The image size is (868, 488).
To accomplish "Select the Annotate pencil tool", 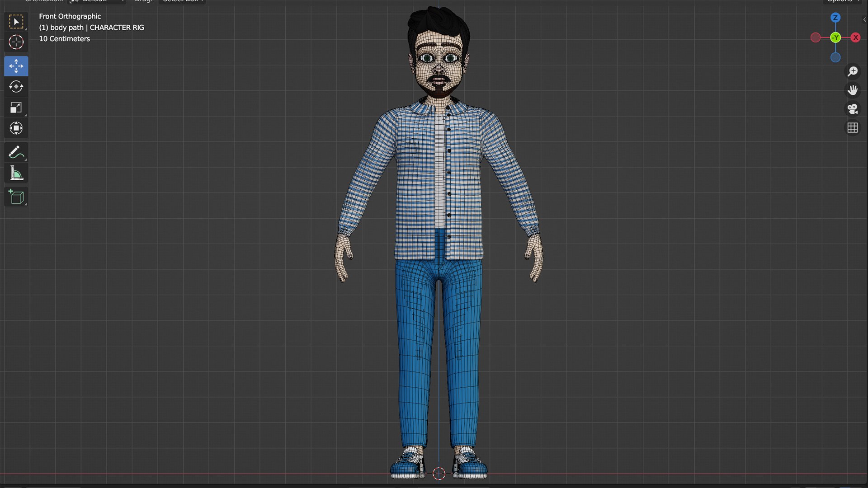I will click(16, 152).
